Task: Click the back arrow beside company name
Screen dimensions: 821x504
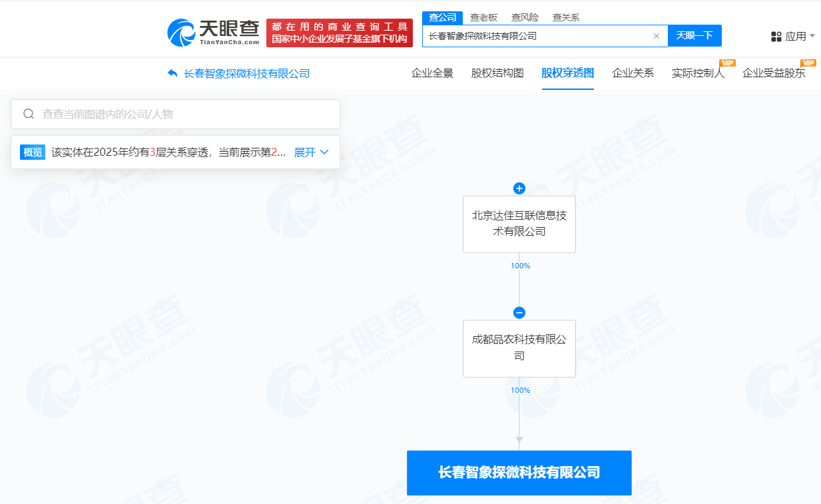Action: click(172, 73)
